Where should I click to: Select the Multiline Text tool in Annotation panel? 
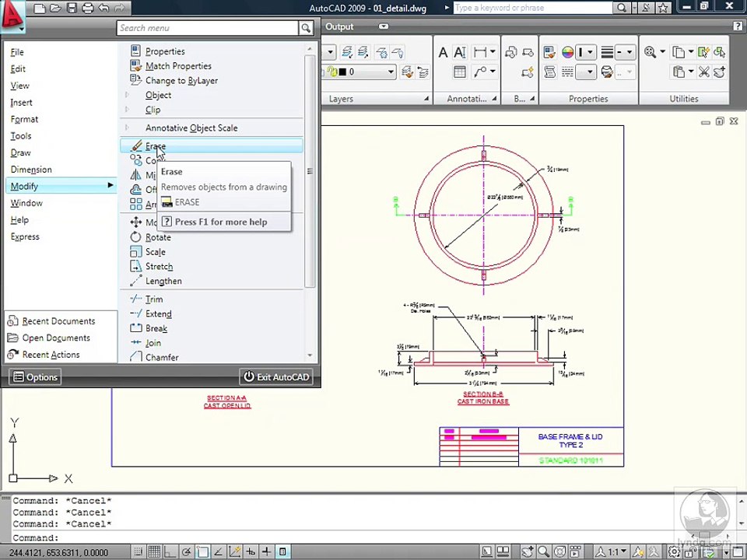point(443,53)
